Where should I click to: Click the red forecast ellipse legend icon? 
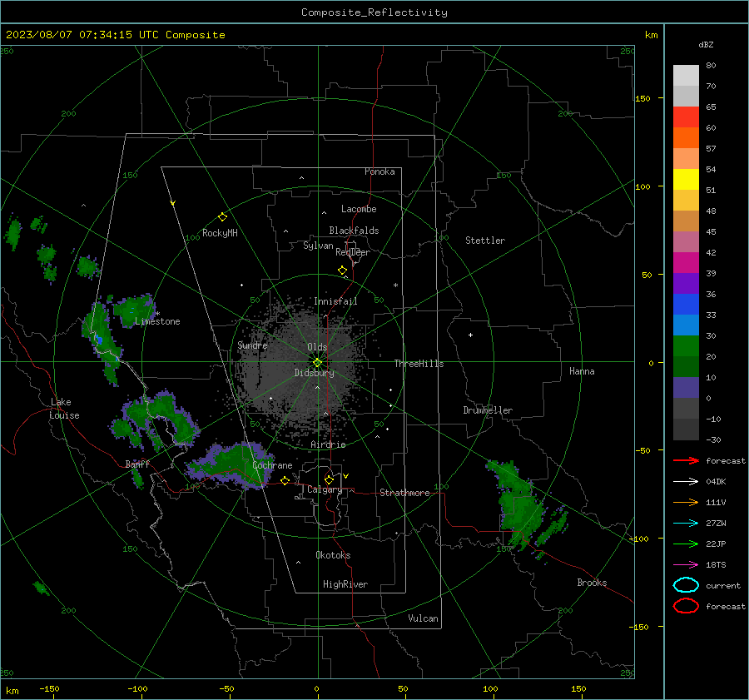(686, 606)
